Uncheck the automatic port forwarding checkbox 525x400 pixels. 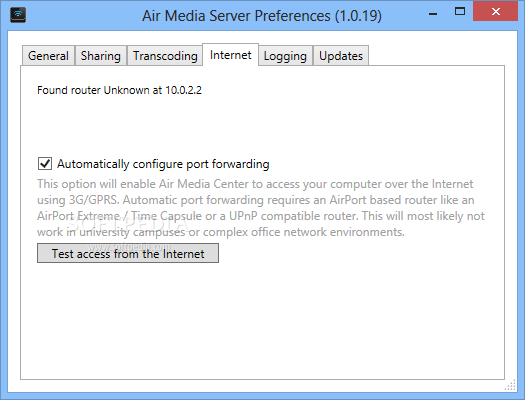click(x=45, y=164)
